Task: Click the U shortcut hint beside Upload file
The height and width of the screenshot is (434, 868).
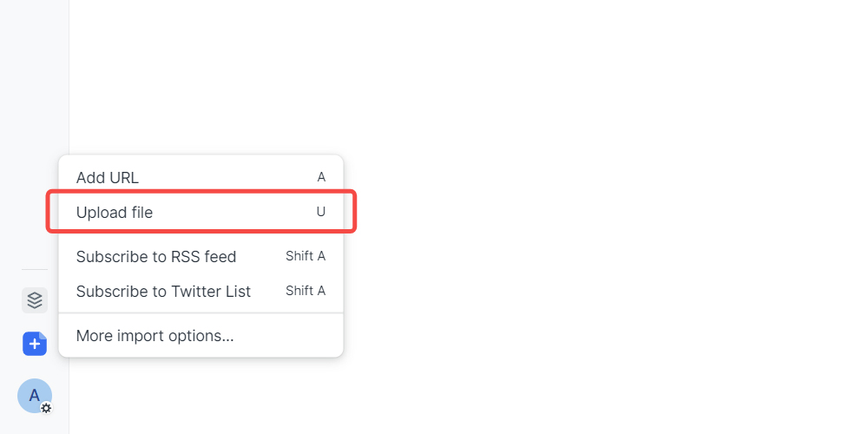Action: tap(321, 212)
